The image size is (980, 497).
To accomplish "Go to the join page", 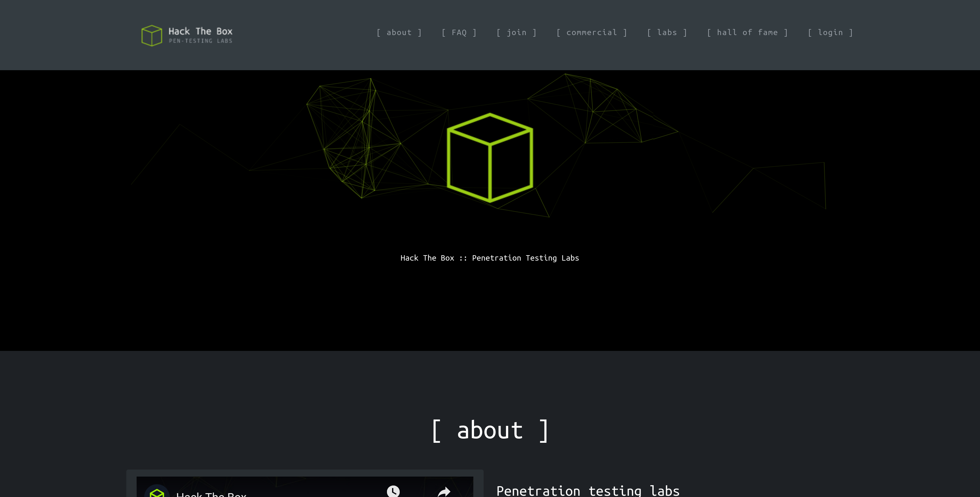I will 516,33.
